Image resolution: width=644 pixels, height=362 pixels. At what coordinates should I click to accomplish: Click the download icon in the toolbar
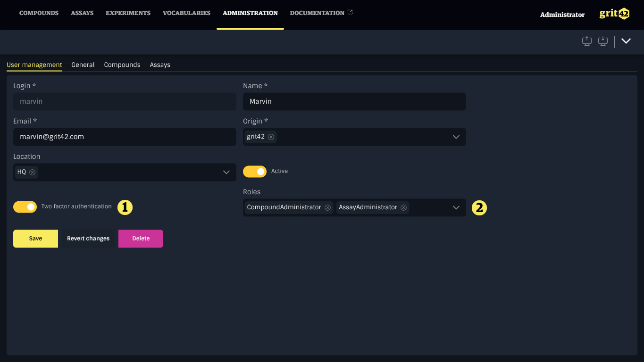tap(603, 41)
